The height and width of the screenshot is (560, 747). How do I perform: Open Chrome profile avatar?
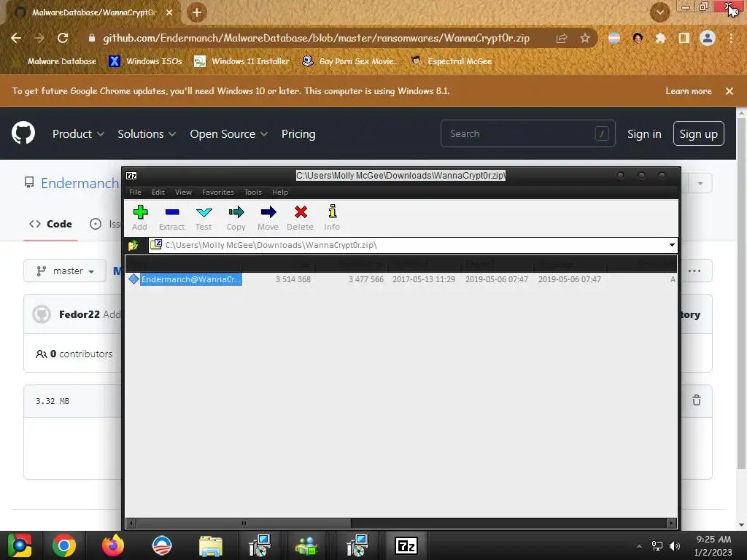click(x=708, y=38)
